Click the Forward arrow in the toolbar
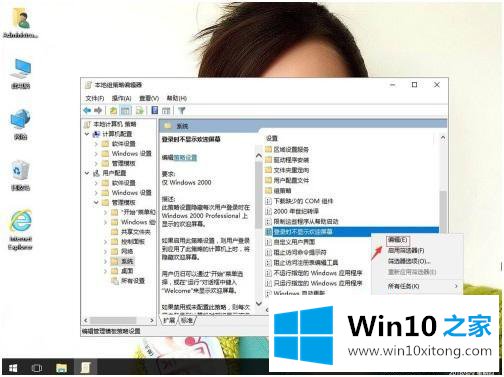Screen dimensions: 504x377 [x=98, y=110]
